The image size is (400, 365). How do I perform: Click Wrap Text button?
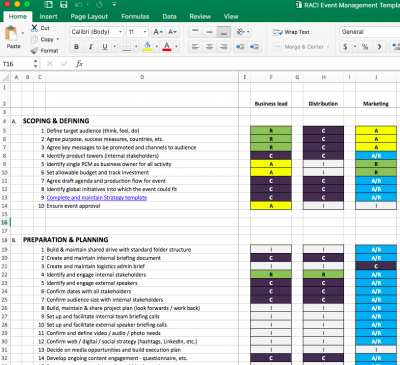coord(291,32)
